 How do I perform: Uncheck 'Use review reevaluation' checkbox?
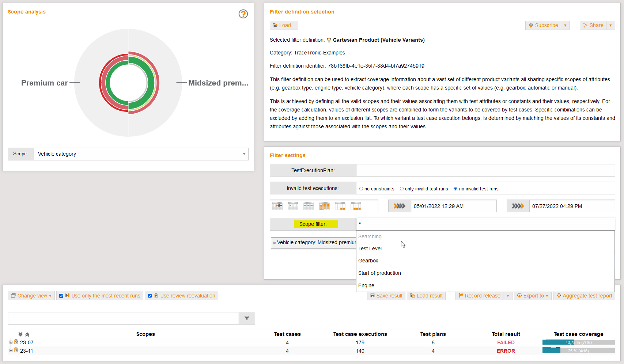(x=150, y=296)
